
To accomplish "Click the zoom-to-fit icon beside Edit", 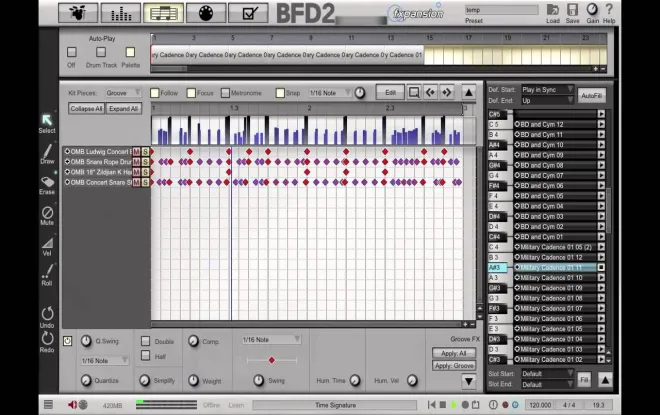I will pos(414,92).
